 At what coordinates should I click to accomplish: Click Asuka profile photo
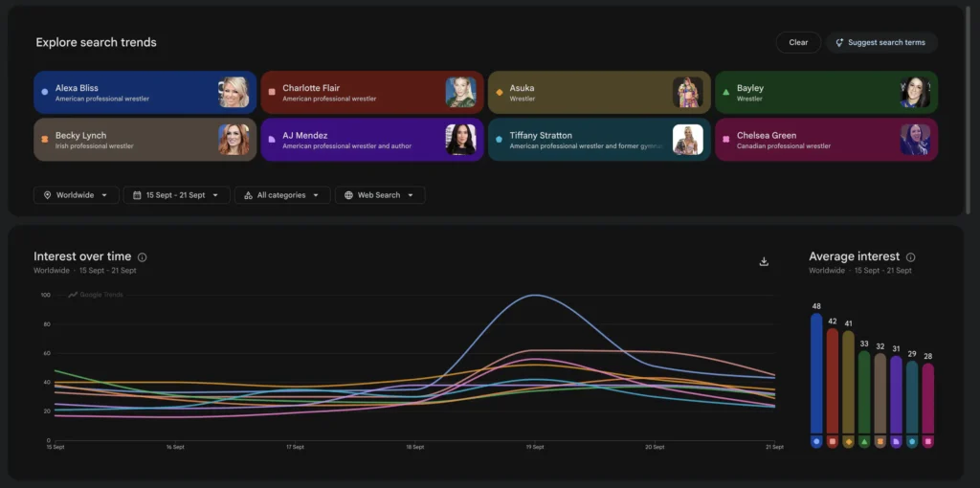[688, 93]
